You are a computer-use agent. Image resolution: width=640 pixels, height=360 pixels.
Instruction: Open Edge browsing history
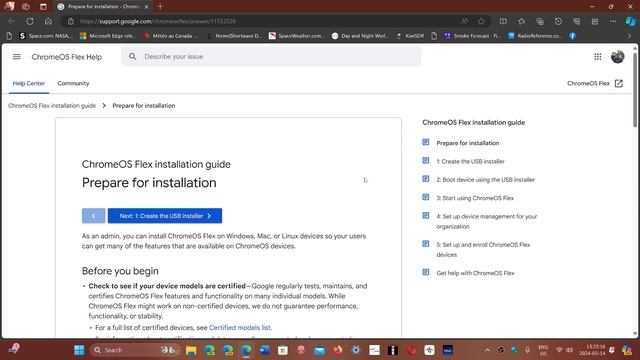(558, 21)
